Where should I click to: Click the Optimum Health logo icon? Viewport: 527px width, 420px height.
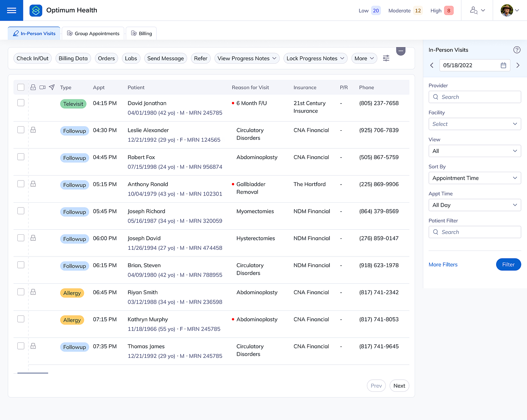(36, 11)
